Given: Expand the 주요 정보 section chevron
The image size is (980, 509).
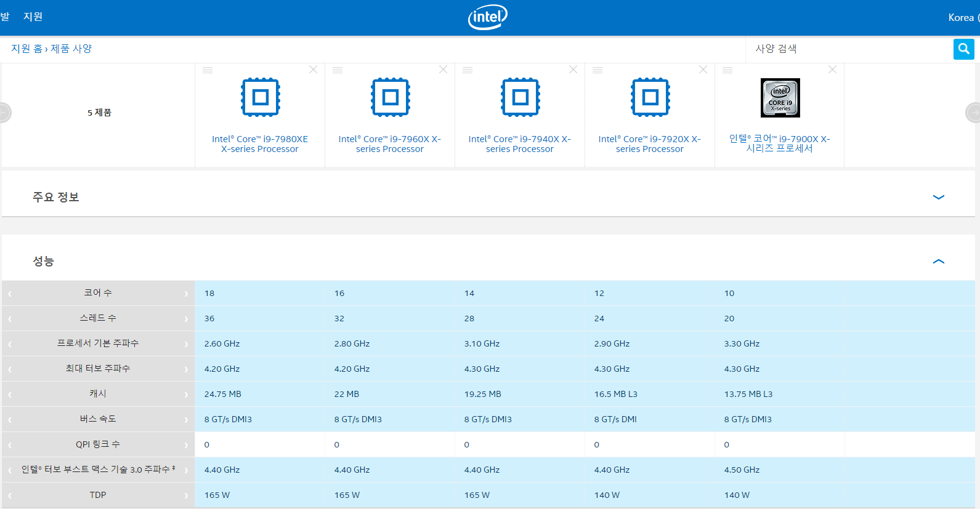Looking at the screenshot, I should click(939, 197).
